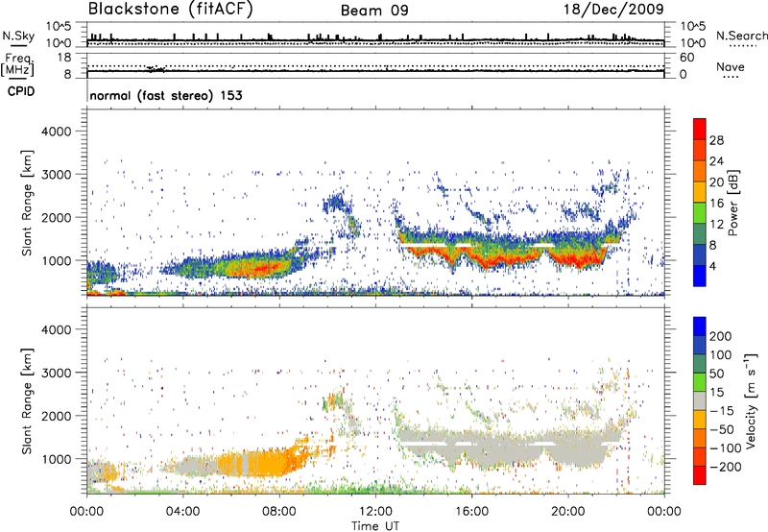768x532 pixels.
Task: Click 'Slant Range [km]' label of velocity panel
Action: 27,400
